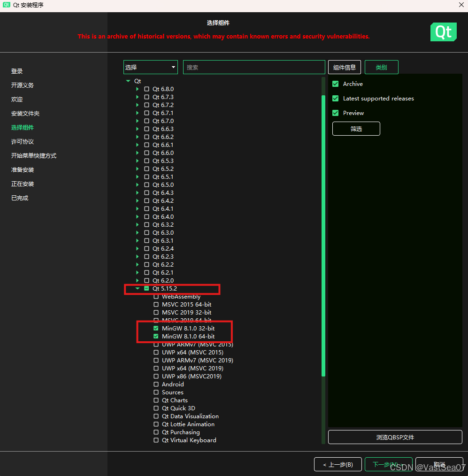The image size is (468, 476).
Task: Select 登录 step in sidebar
Action: pos(17,71)
